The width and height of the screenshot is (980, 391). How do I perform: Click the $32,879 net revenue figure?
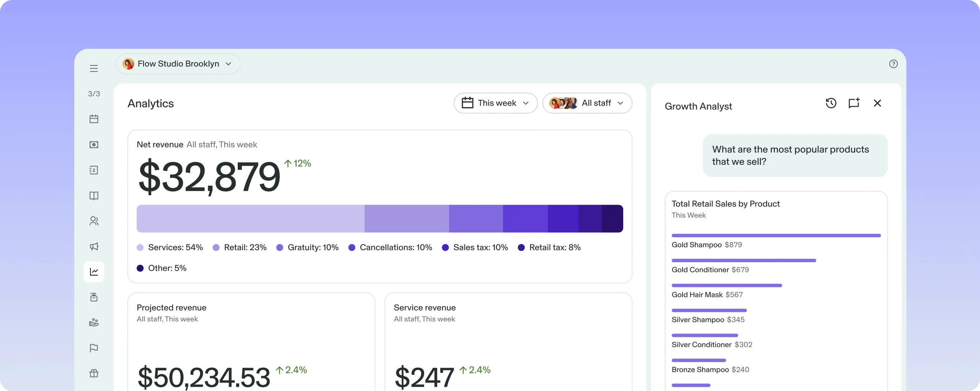(x=209, y=177)
